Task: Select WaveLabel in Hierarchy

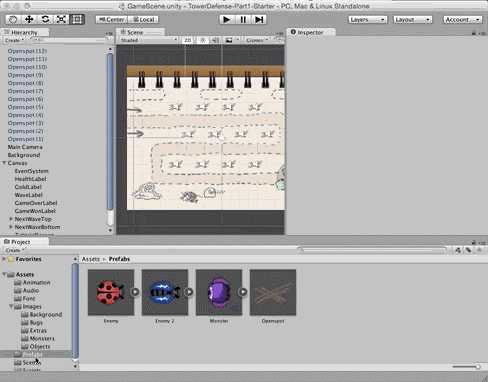Action: (x=28, y=195)
